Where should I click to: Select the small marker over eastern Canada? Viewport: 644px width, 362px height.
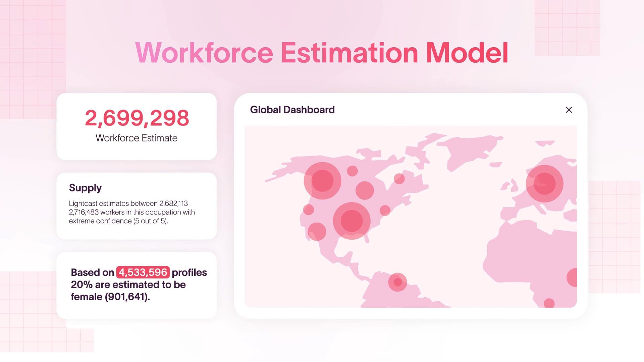pyautogui.click(x=399, y=179)
